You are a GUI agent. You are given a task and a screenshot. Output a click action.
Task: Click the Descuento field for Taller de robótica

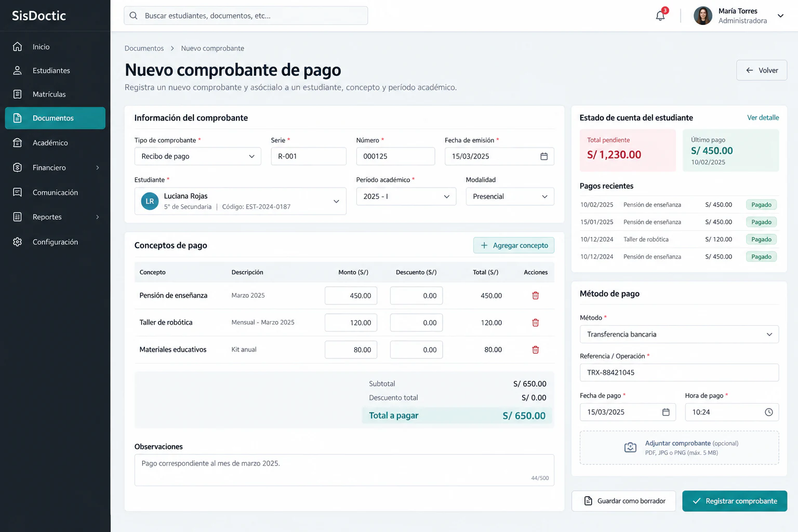417,323
